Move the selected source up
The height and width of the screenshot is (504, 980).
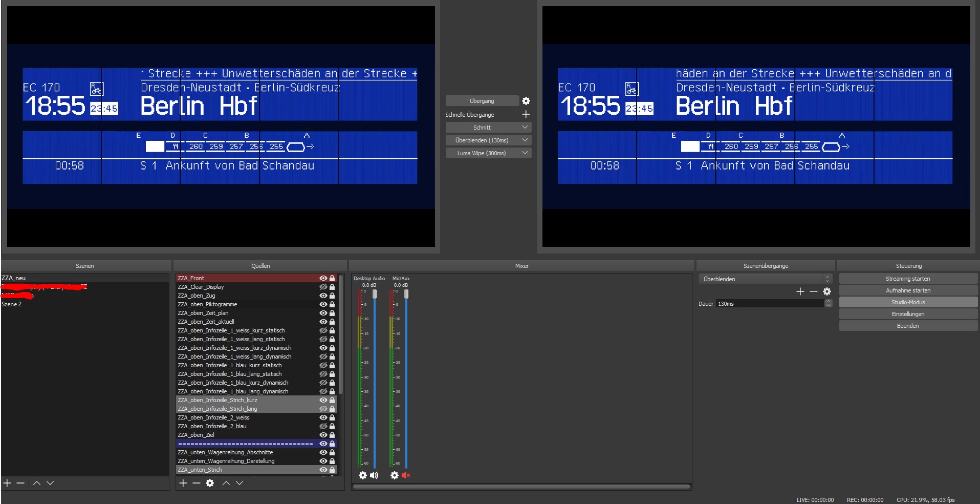point(226,483)
